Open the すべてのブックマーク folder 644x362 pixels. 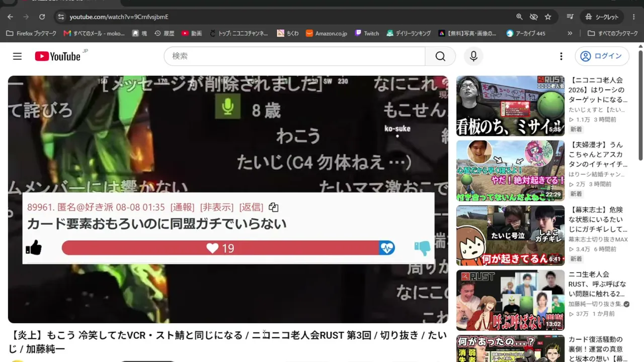(613, 33)
